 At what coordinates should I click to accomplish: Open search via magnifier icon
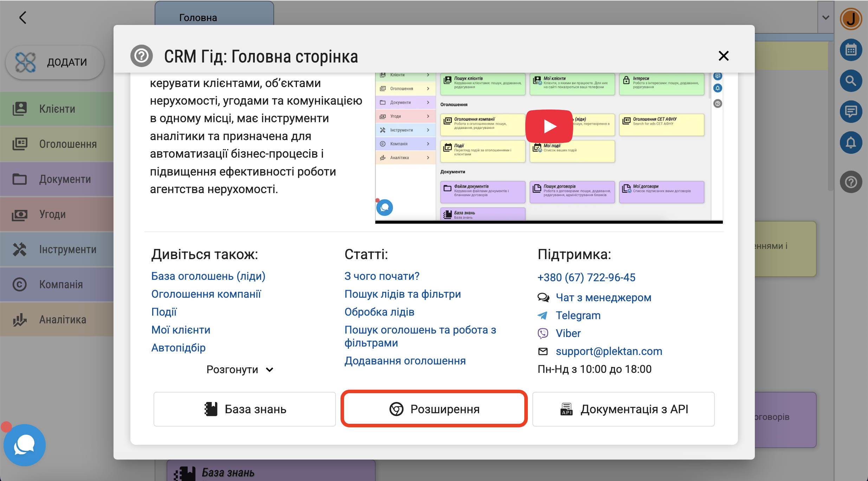(x=851, y=81)
